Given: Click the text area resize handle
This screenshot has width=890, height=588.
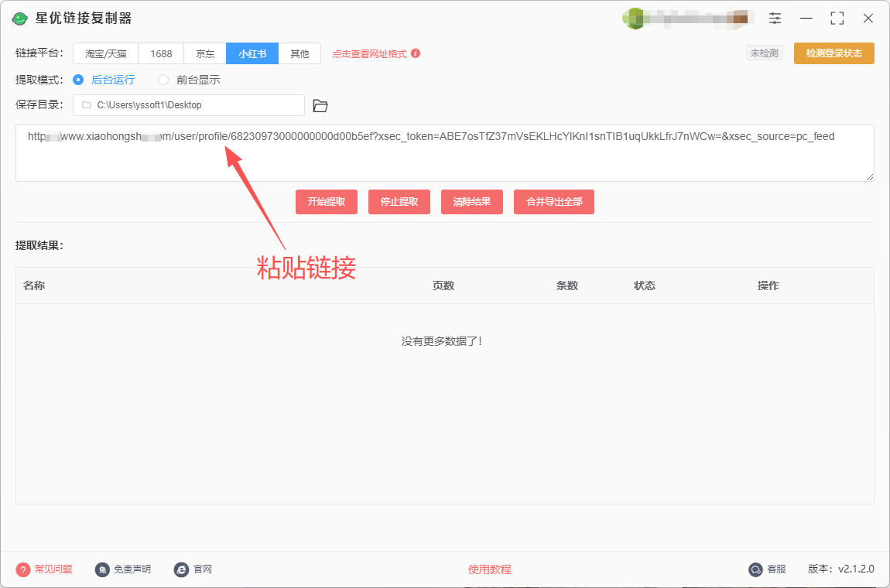Looking at the screenshot, I should (x=870, y=177).
